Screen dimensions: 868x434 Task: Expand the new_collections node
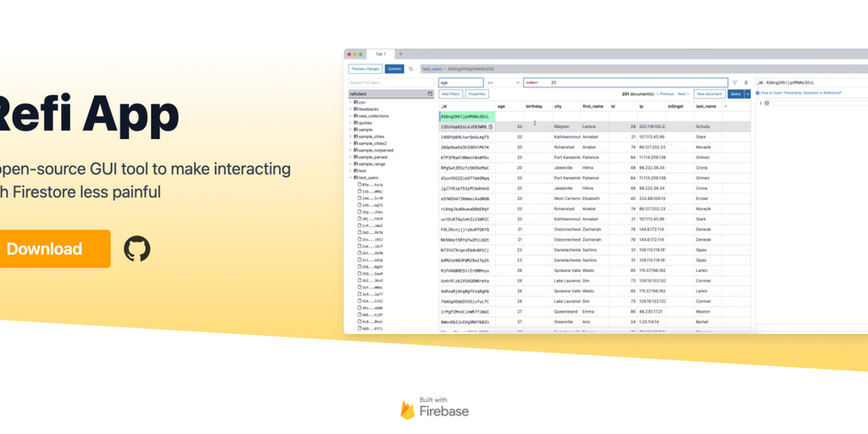click(350, 116)
